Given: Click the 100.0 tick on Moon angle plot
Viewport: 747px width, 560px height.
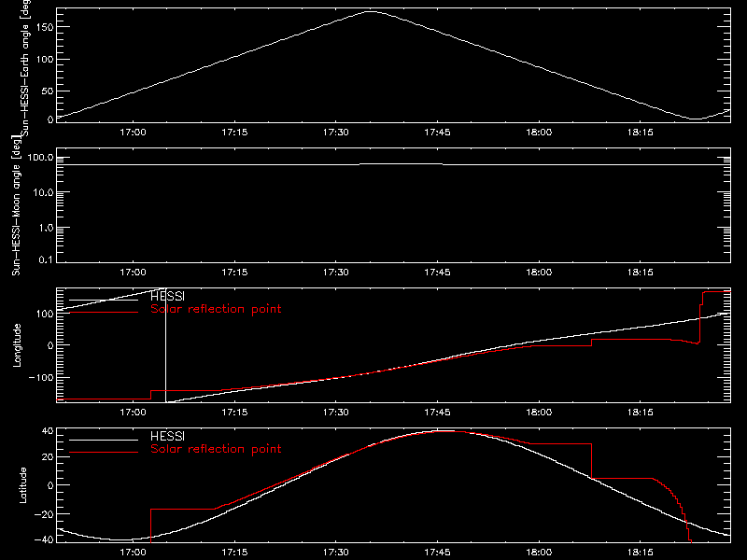Looking at the screenshot, I should 40,158.
